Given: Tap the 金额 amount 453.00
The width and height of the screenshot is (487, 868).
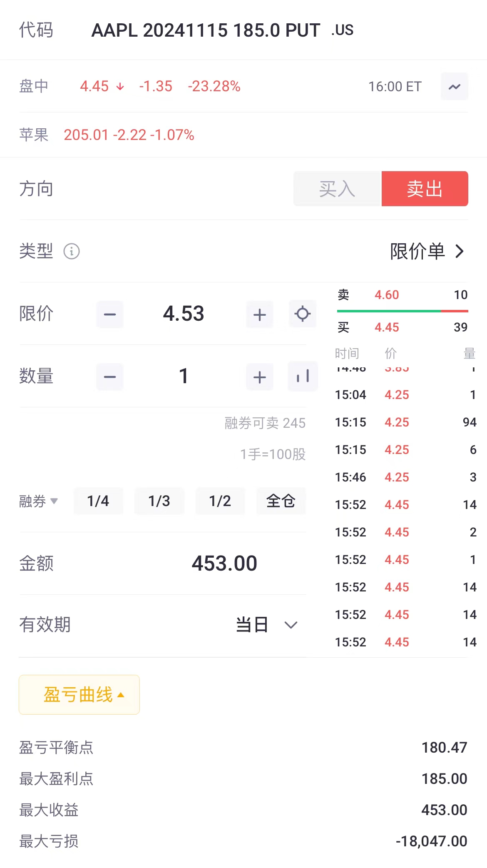Looking at the screenshot, I should (224, 564).
